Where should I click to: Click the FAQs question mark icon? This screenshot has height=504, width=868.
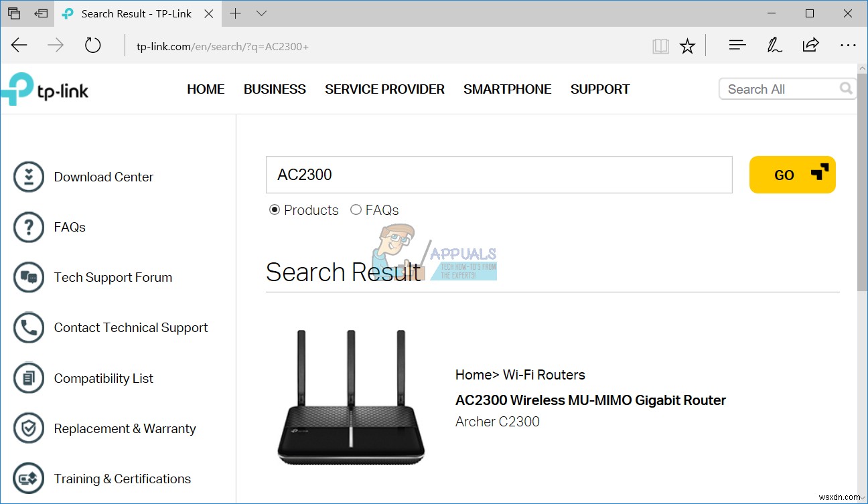28,227
